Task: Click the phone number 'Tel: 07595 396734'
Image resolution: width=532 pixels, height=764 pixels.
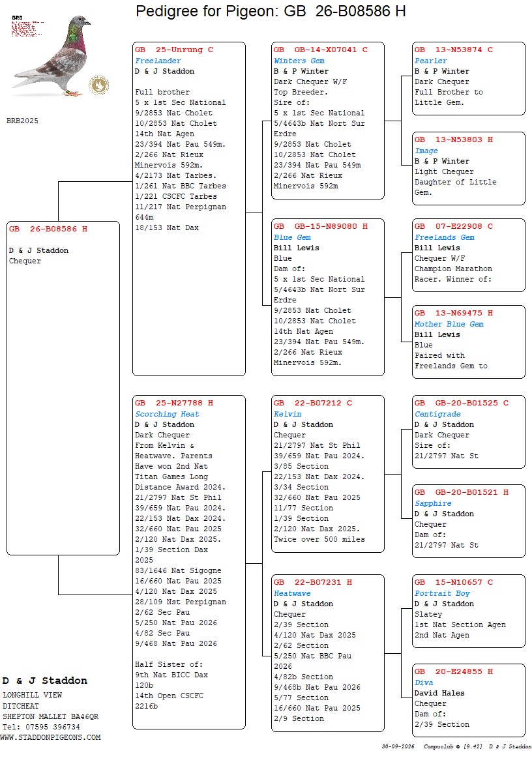Action: (42, 727)
